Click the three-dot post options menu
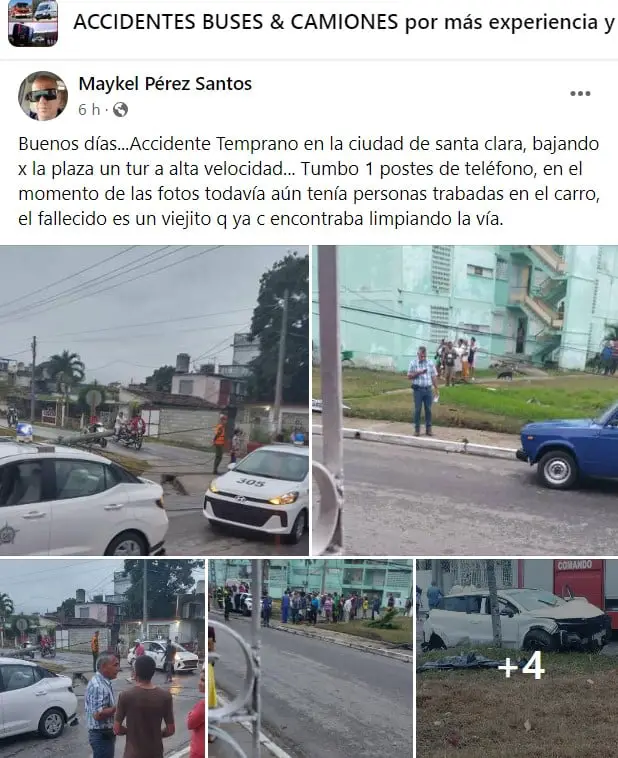This screenshot has height=758, width=618. point(580,93)
